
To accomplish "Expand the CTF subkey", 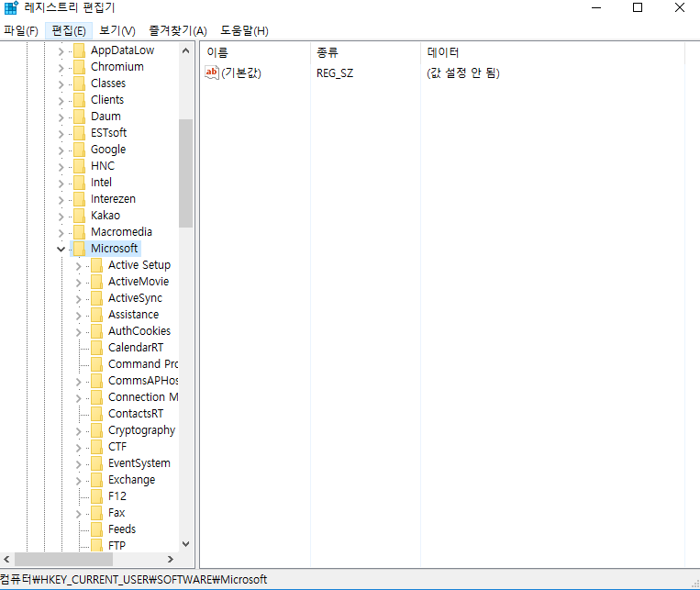I will [79, 448].
